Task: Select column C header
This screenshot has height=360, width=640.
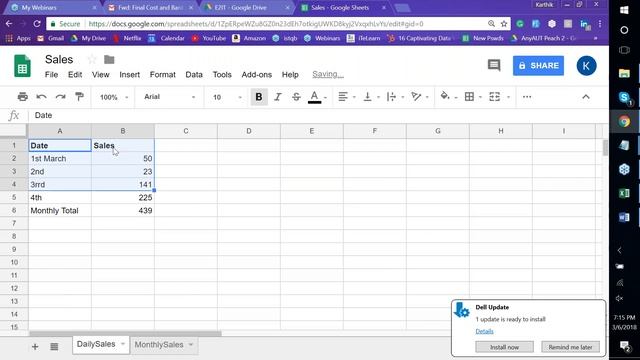Action: (186, 131)
